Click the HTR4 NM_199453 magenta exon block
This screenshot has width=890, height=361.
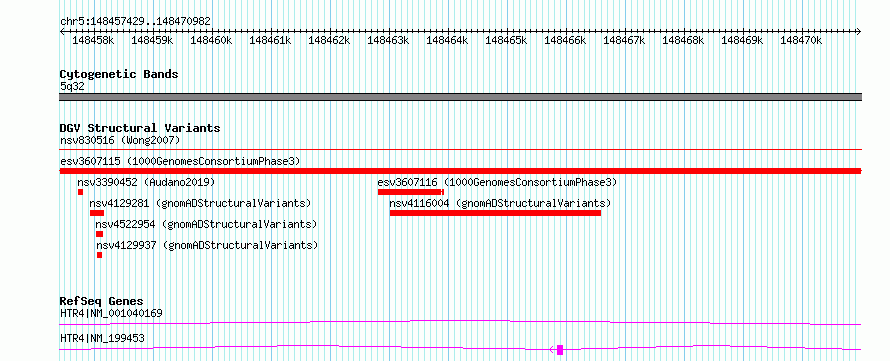point(560,350)
